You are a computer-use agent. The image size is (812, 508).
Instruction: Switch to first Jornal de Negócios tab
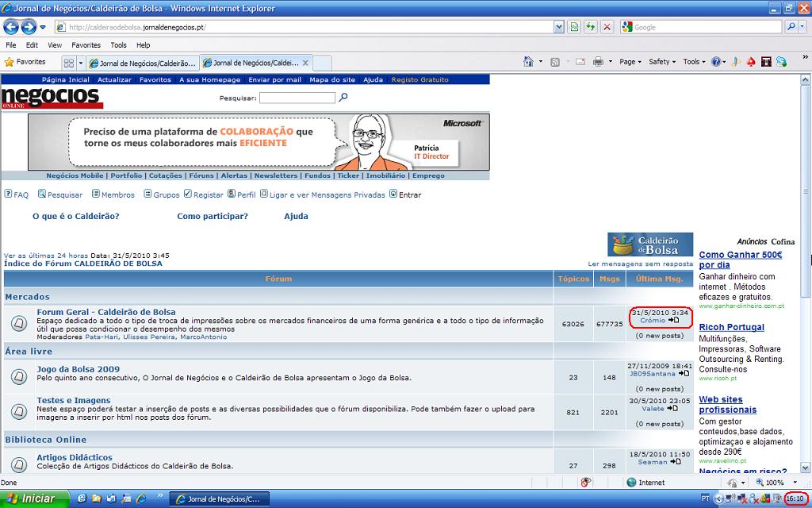pos(143,63)
